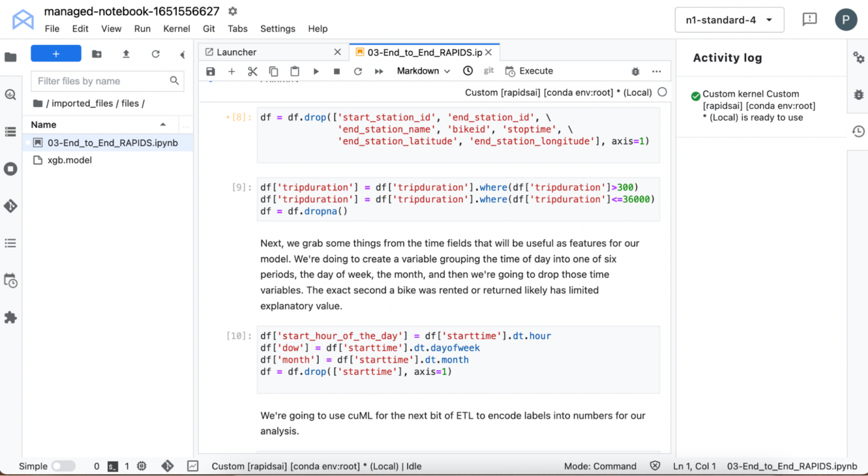This screenshot has height=476, width=868.
Task: Save the notebook using the save icon
Action: coord(210,71)
